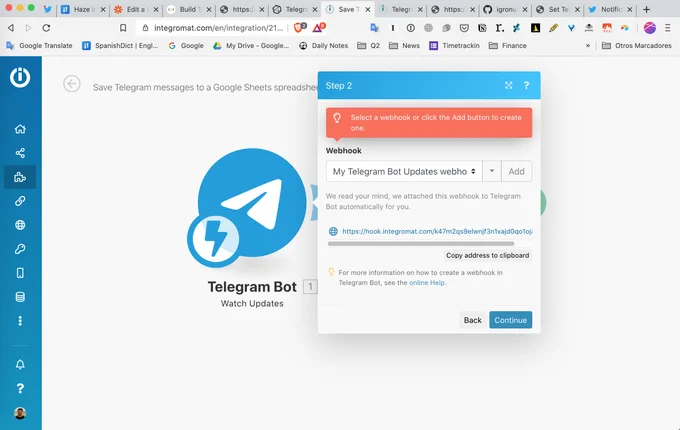The image size is (680, 430).
Task: Select the Templates puzzle icon in the sidebar
Action: point(20,177)
